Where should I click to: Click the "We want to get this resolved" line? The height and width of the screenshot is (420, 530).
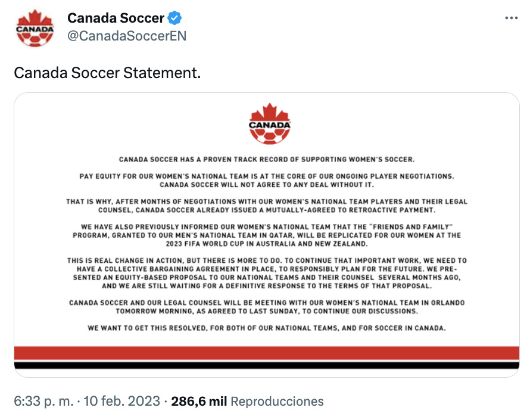point(266,328)
